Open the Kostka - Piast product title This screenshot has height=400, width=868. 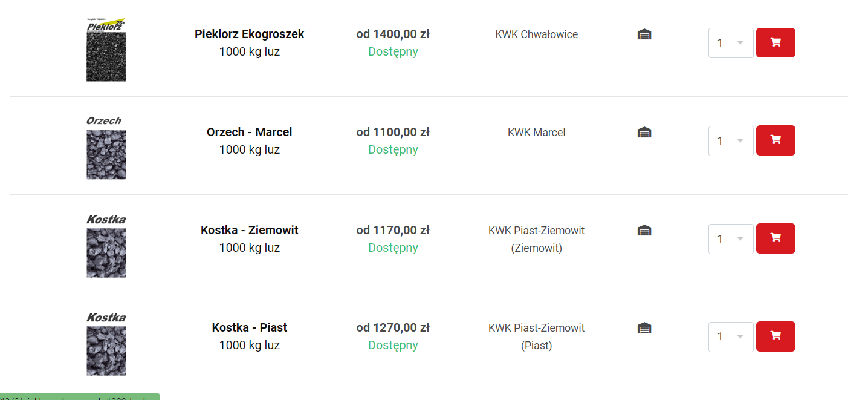coord(249,328)
